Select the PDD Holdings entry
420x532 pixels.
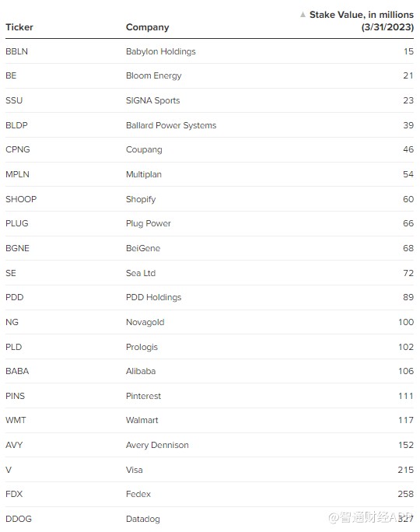[x=154, y=297]
